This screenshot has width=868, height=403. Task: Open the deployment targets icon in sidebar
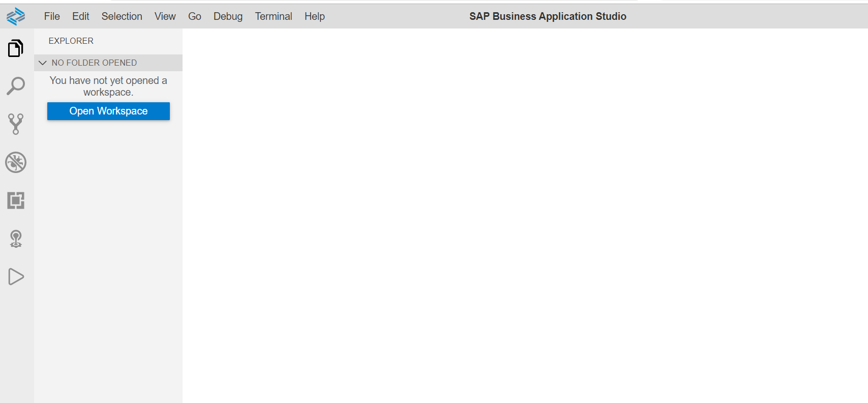click(16, 239)
